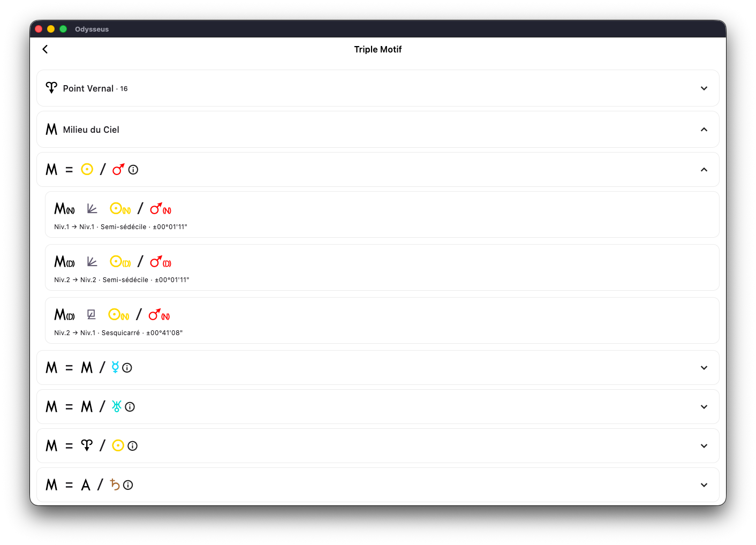Open info icon for Sun/Mars motif

133,170
